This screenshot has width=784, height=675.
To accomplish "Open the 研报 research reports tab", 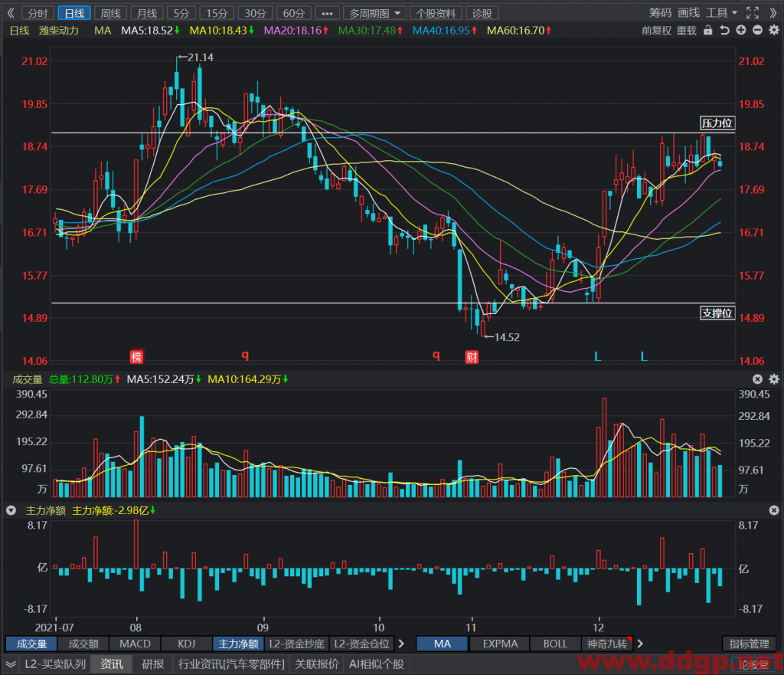I will (x=152, y=664).
